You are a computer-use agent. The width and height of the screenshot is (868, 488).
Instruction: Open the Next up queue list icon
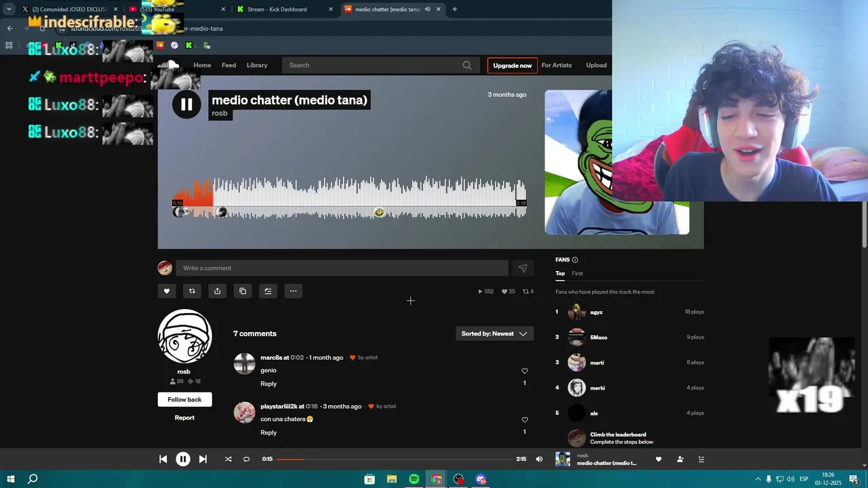(x=701, y=459)
